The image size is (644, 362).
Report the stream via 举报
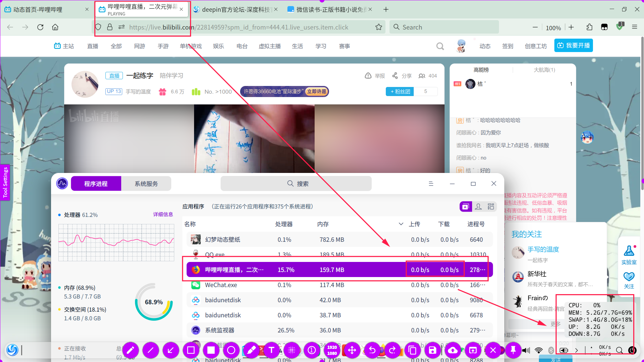click(x=375, y=76)
